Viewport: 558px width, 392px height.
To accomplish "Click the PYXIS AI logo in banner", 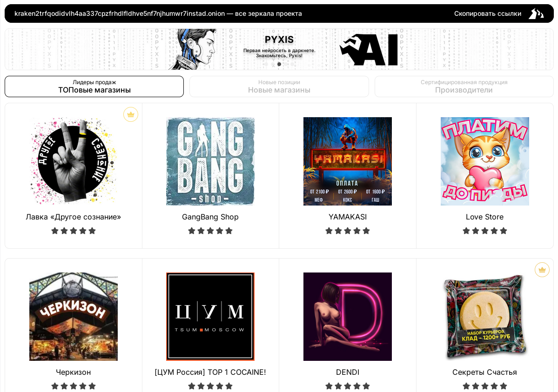I will 369,50.
